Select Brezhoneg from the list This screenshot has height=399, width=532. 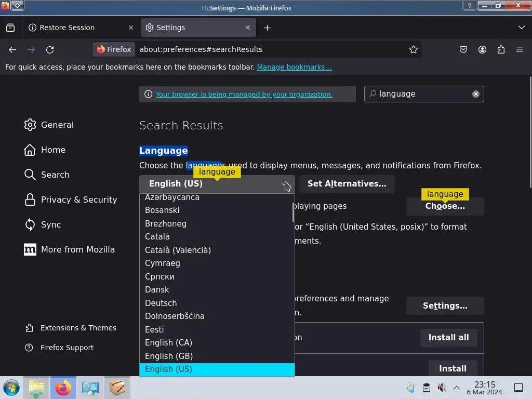tap(217, 224)
